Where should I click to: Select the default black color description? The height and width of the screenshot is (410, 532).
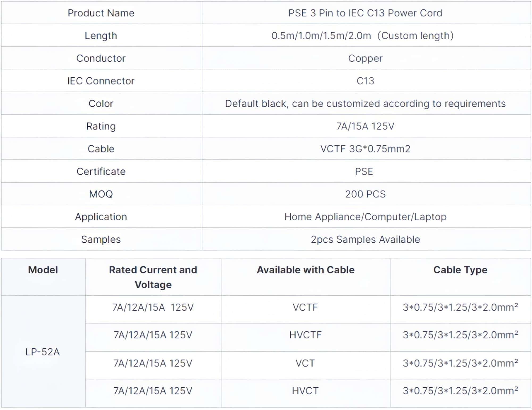365,103
